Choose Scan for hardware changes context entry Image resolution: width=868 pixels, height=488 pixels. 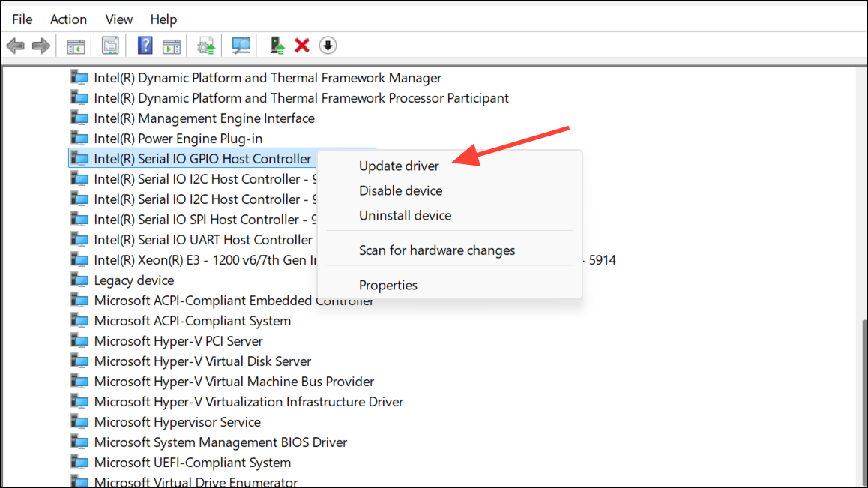point(437,250)
